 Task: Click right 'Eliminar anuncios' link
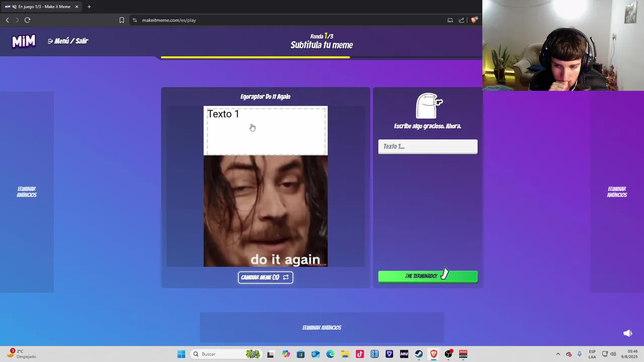tap(617, 192)
